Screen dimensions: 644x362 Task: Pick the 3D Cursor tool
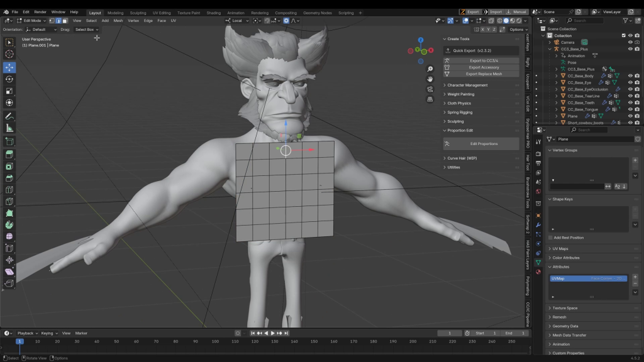point(9,54)
